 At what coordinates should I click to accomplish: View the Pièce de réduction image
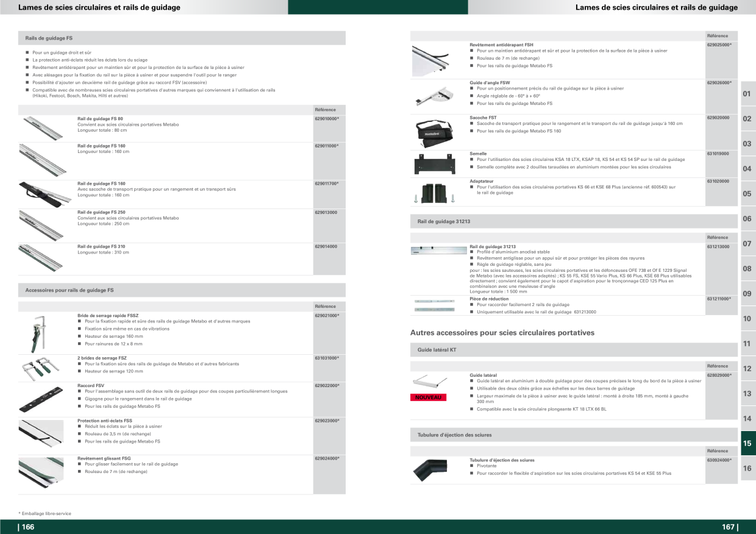coord(435,305)
